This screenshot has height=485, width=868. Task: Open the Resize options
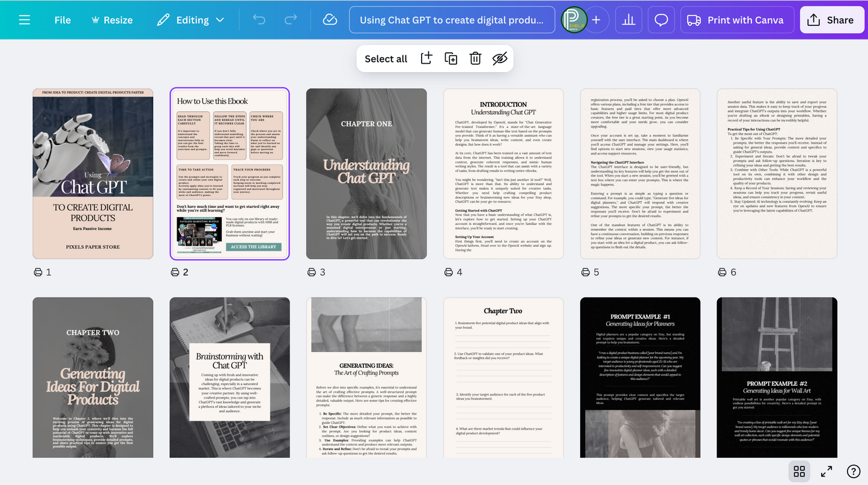click(112, 20)
